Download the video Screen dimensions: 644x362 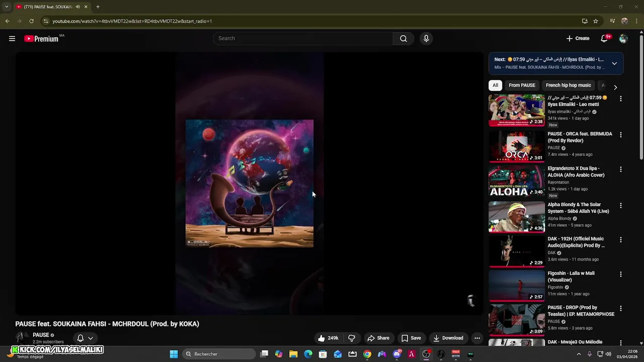tap(448, 338)
